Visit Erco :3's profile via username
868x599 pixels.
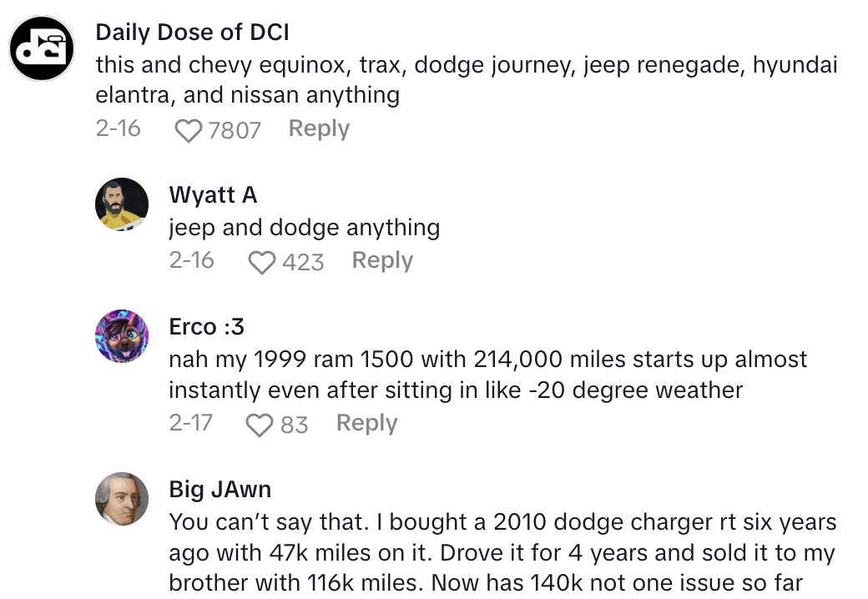tap(206, 326)
